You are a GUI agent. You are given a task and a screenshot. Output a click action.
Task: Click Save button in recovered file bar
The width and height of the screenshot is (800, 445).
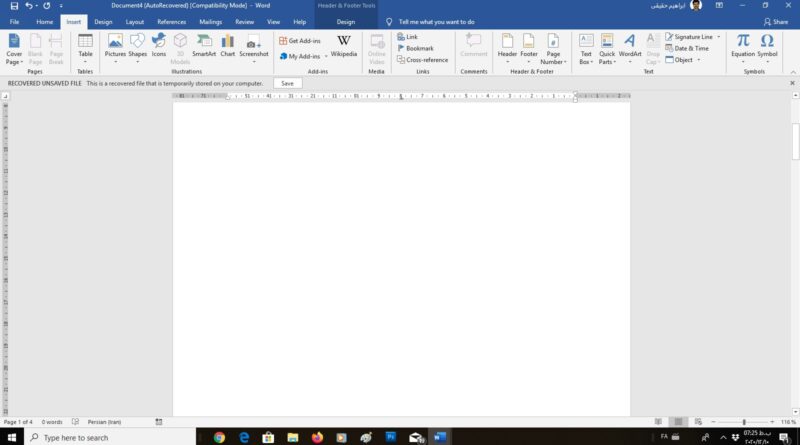point(287,83)
